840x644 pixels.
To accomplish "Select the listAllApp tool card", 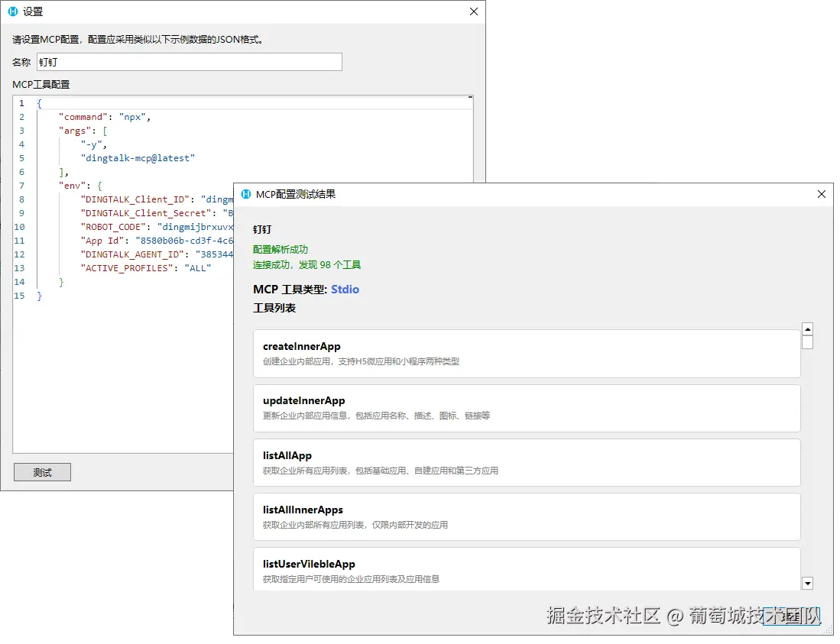I will click(527, 462).
